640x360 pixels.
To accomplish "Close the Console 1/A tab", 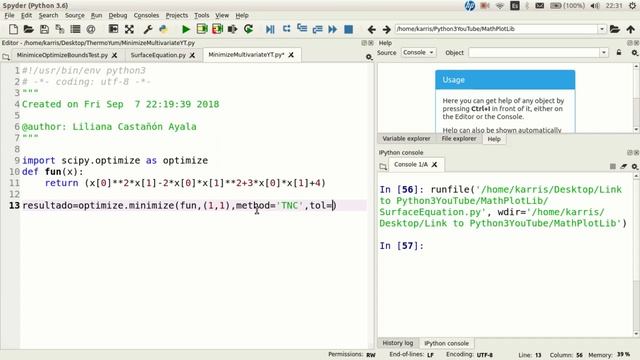I will pos(435,164).
